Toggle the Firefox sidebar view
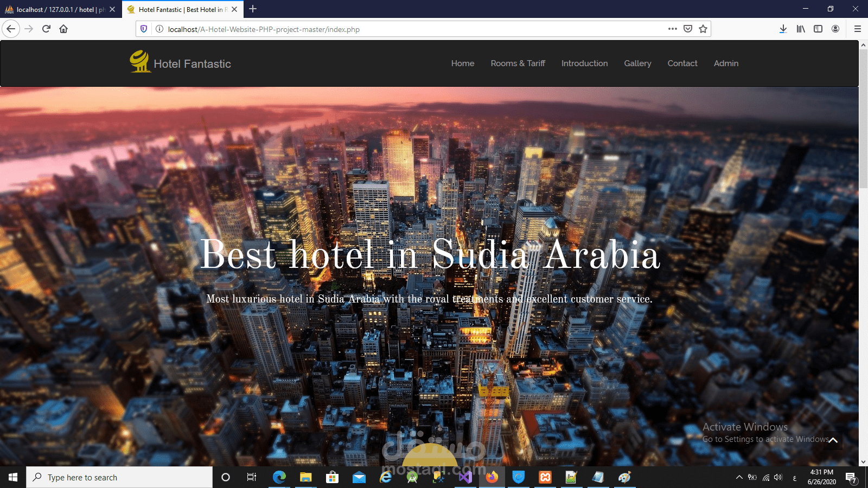Image resolution: width=868 pixels, height=488 pixels. [x=818, y=29]
